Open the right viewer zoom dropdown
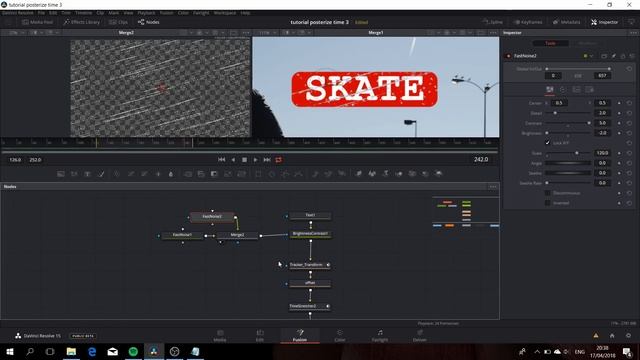This screenshot has width=640, height=360. 267,33
